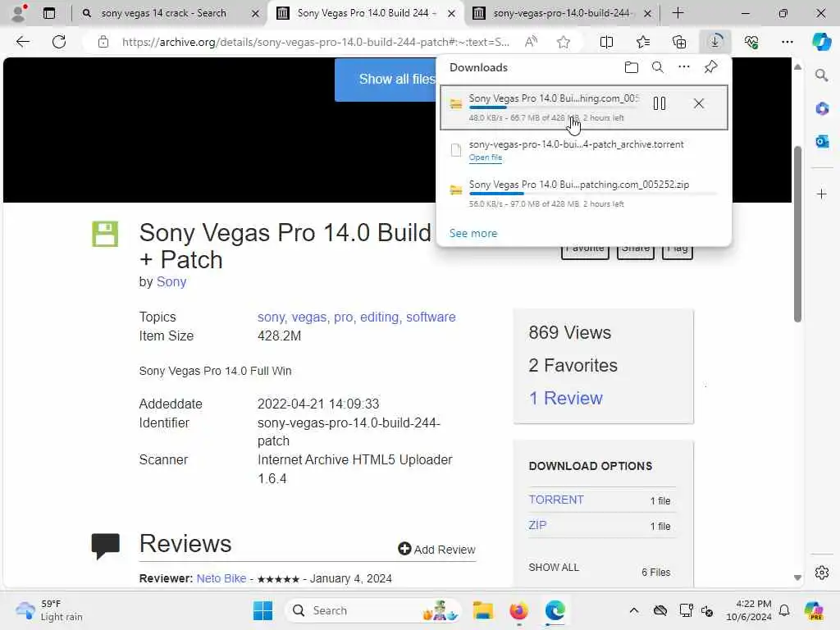Download via TORRENT option

coord(556,500)
